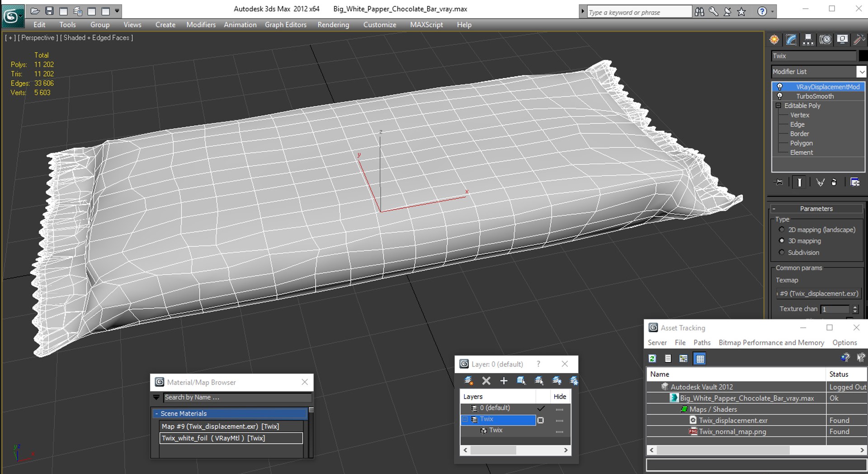Toggle TurboSmooth modifier light bulb

[779, 96]
